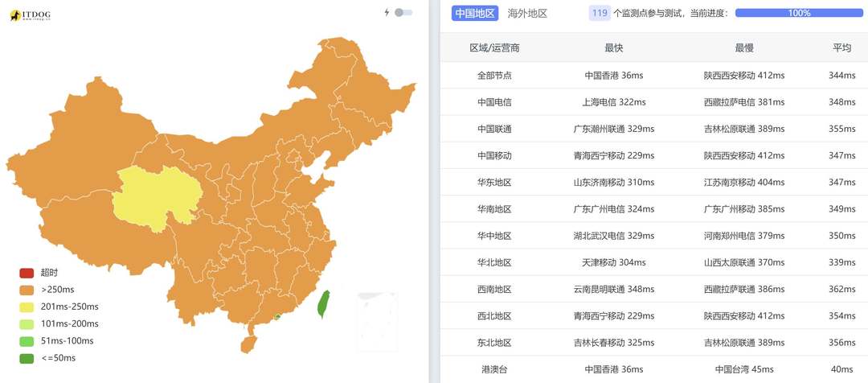Click the 101ms-200ms legend swatch
868x383 pixels.
27,323
